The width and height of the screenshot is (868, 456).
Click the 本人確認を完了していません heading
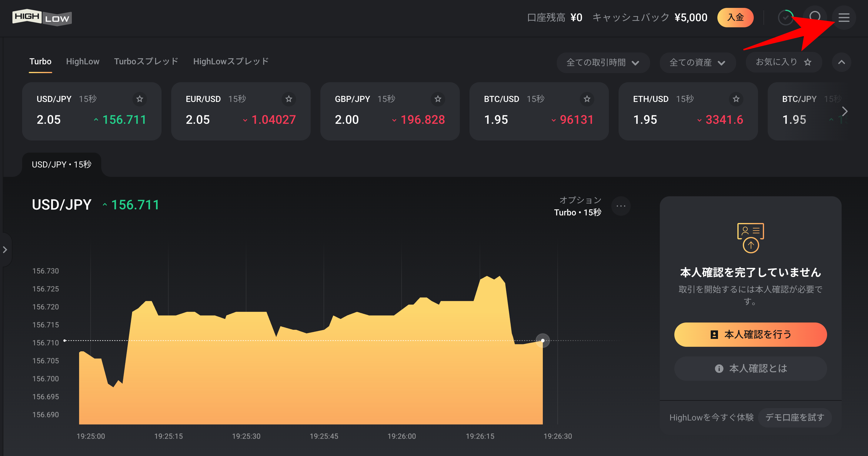point(750,272)
